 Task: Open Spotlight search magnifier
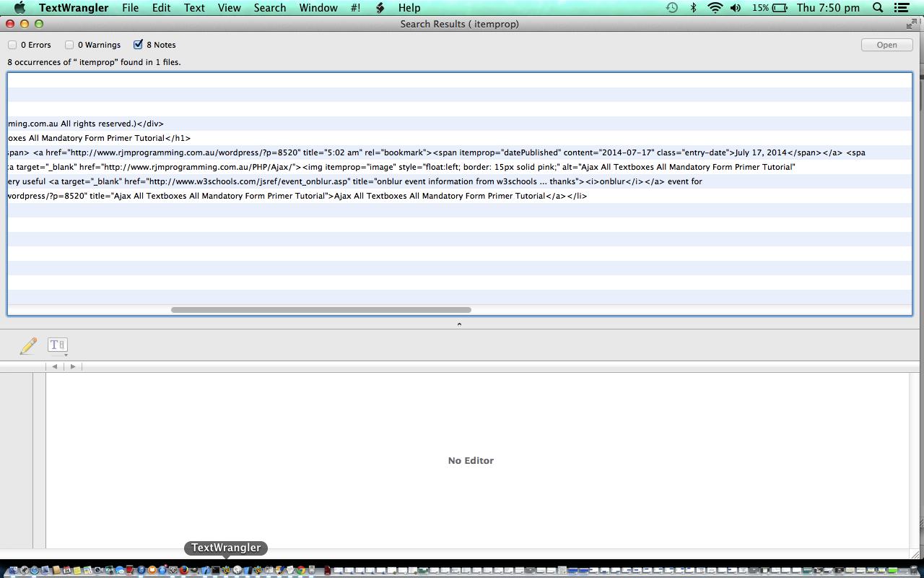(x=878, y=8)
